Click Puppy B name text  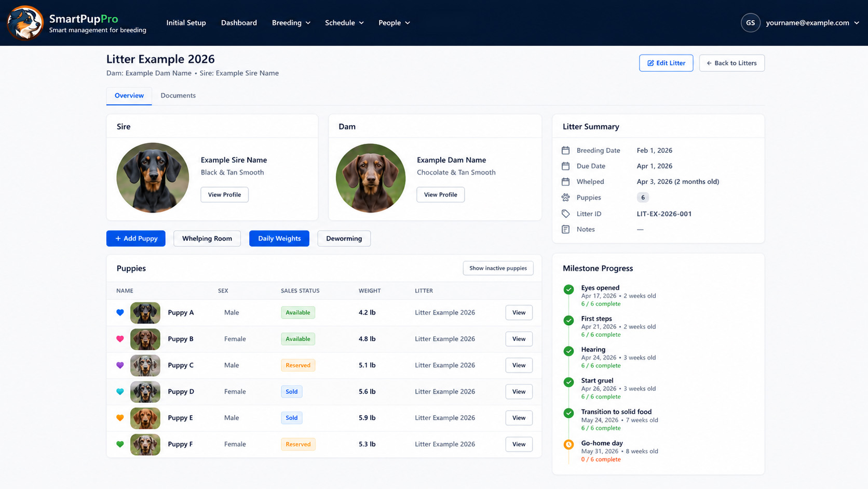click(x=181, y=339)
